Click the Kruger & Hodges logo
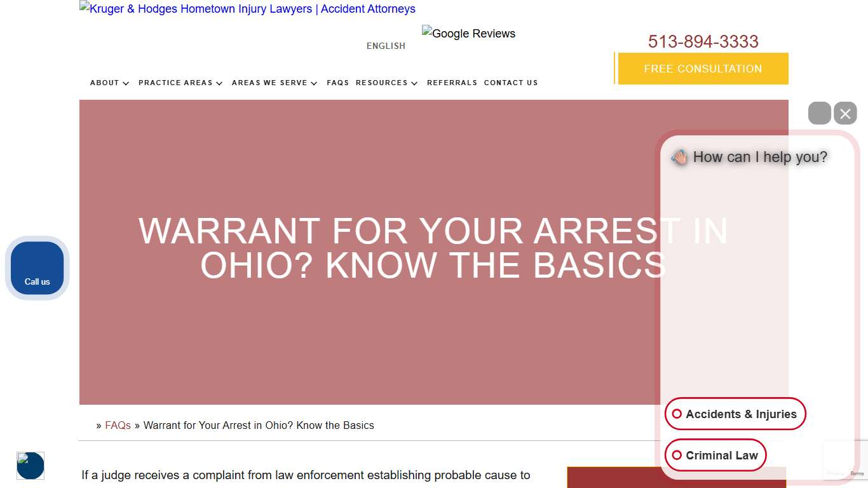Screen dimensions: 868x488 (x=247, y=8)
